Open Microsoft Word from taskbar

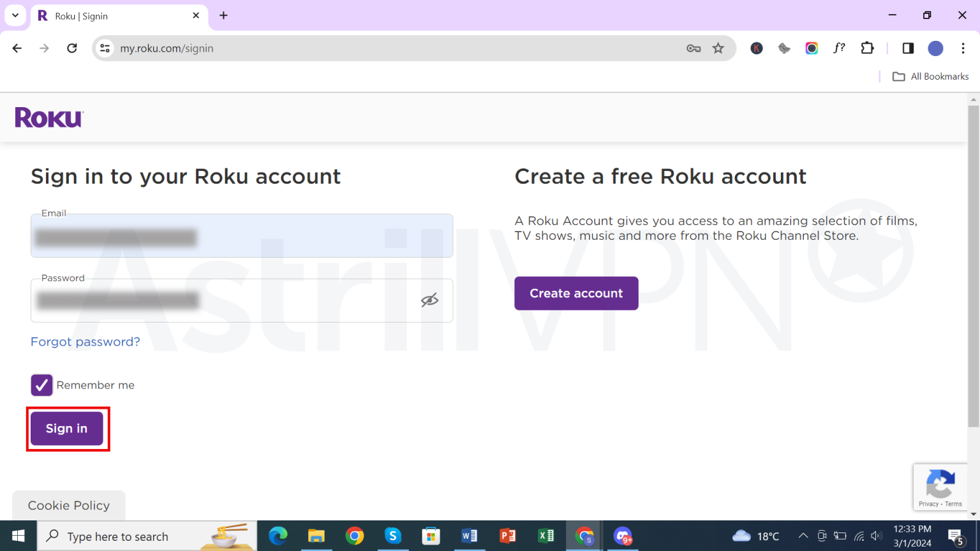point(470,536)
